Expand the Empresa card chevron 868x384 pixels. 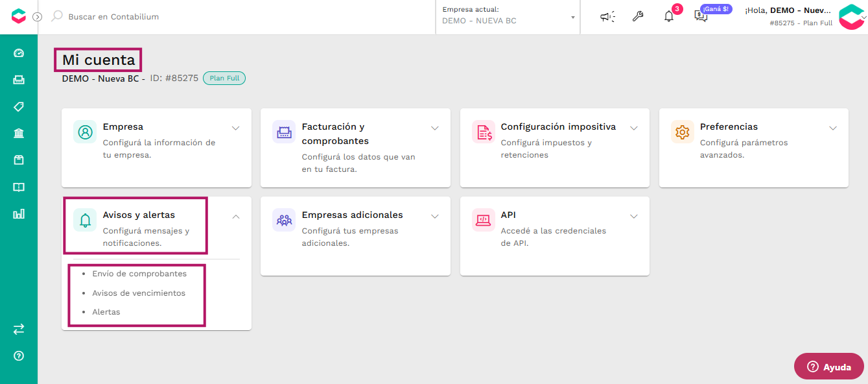pyautogui.click(x=236, y=128)
